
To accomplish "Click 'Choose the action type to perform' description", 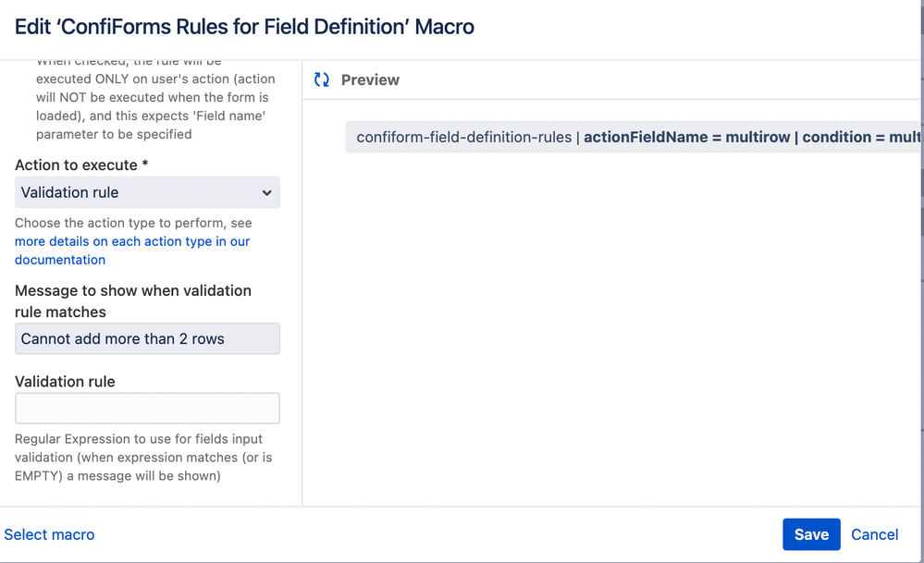I will point(133,223).
